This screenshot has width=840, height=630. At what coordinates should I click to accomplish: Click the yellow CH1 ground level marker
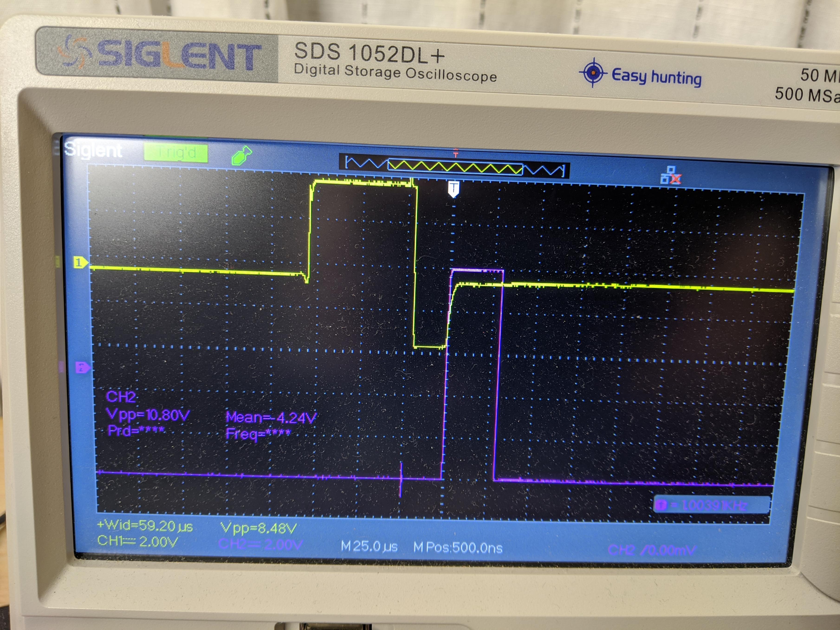[80, 262]
